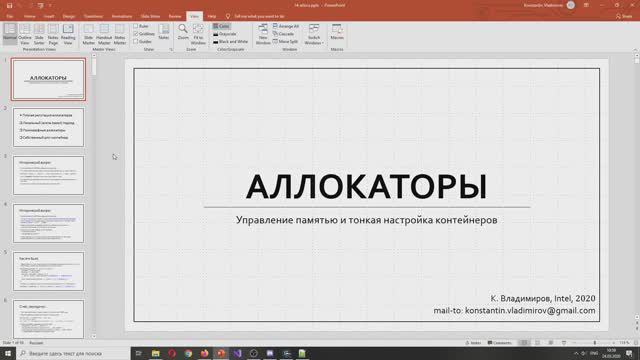Image resolution: width=640 pixels, height=360 pixels.
Task: Open the Review tab
Action: pyautogui.click(x=175, y=16)
